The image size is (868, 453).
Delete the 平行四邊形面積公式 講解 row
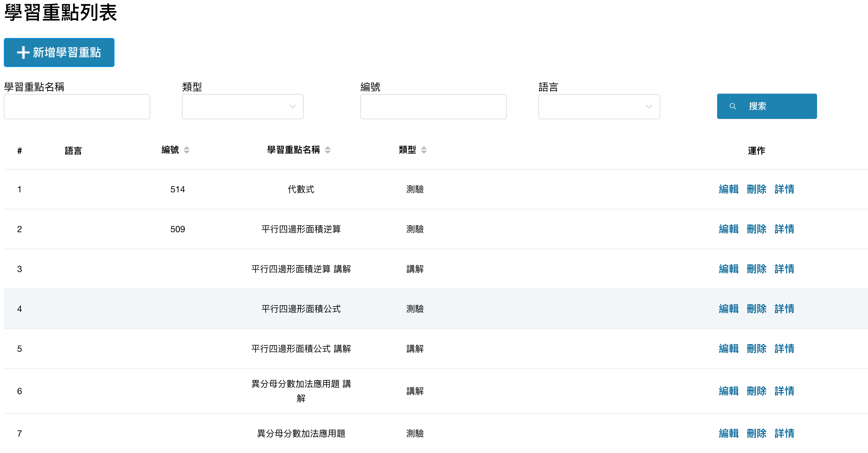click(756, 348)
